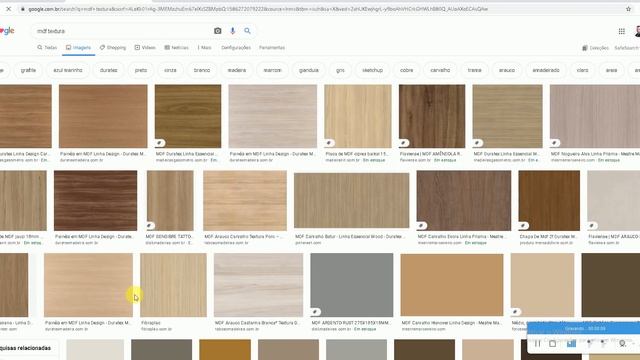640x360 pixels.
Task: Open the SafeSearch dropdown
Action: coord(627,48)
